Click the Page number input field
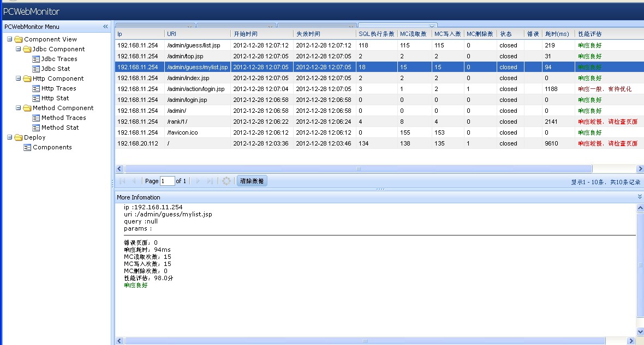Screen dimensions: 644x345 point(167,181)
